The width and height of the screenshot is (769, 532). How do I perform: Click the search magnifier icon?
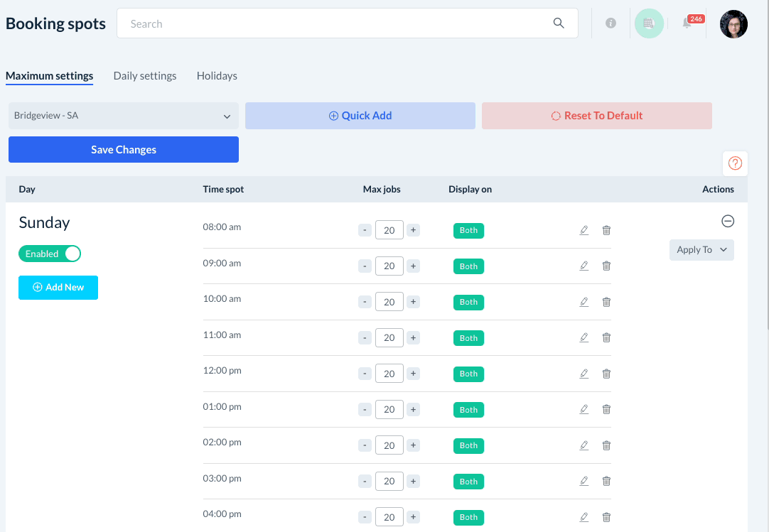point(559,23)
